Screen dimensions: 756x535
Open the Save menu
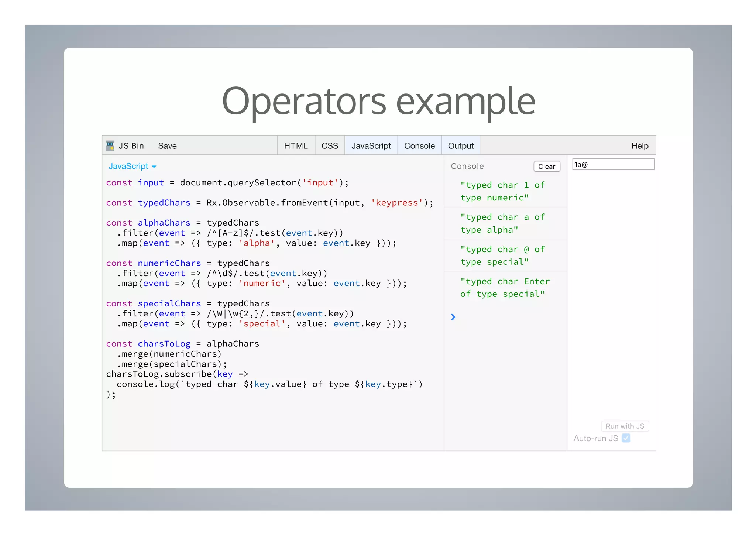(x=167, y=146)
